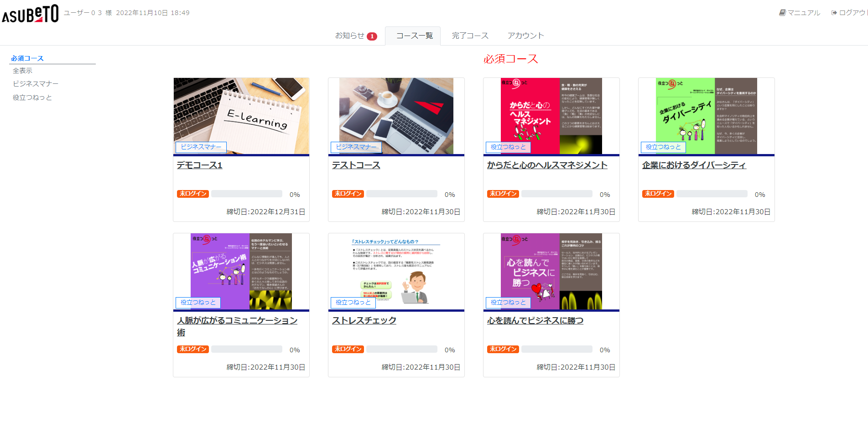Select 全表示 in the sidebar
This screenshot has height=427, width=868.
click(22, 71)
